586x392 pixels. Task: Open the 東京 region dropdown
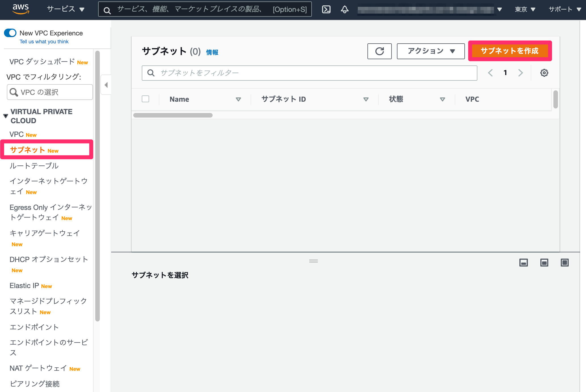click(525, 9)
